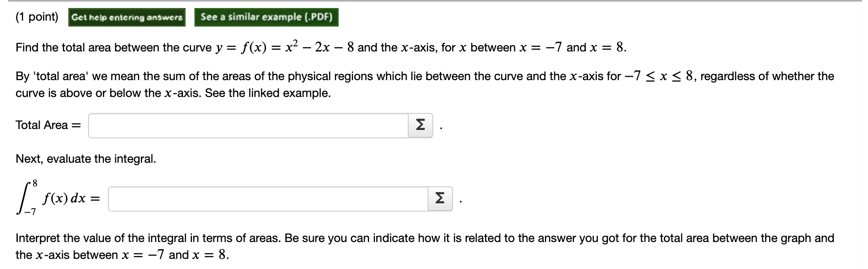Open 'See a similar example (.PDF)'
868x269 pixels.
[x=267, y=17]
